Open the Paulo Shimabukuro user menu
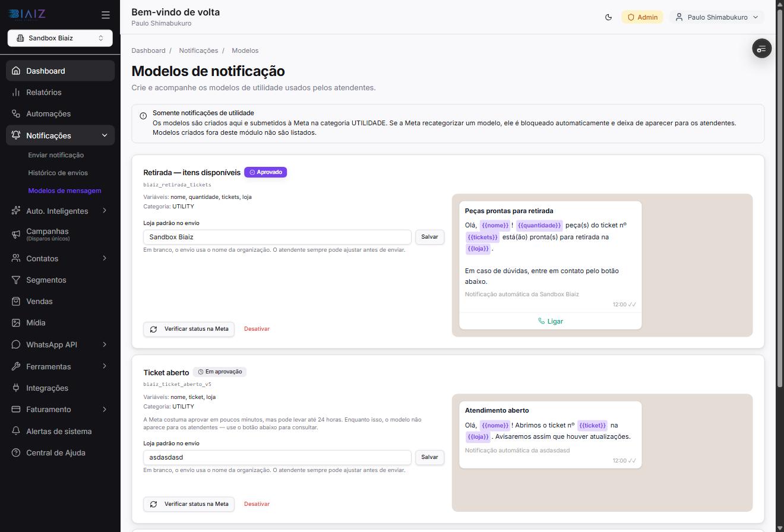This screenshot has width=784, height=532. [717, 17]
